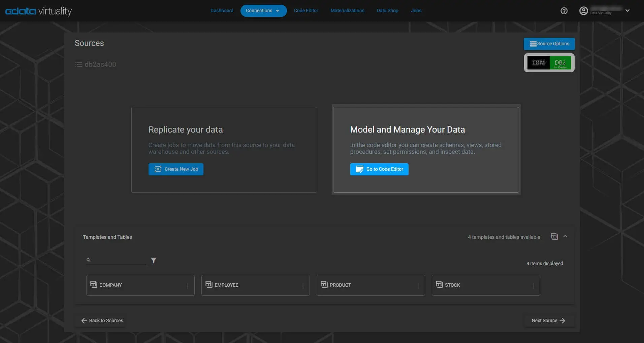
Task: Open the Jobs tab
Action: 416,10
